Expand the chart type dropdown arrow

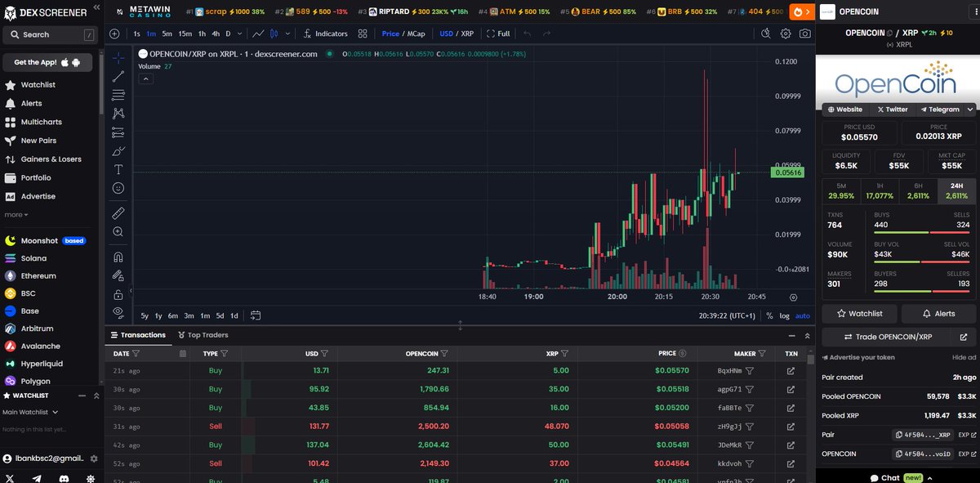286,34
